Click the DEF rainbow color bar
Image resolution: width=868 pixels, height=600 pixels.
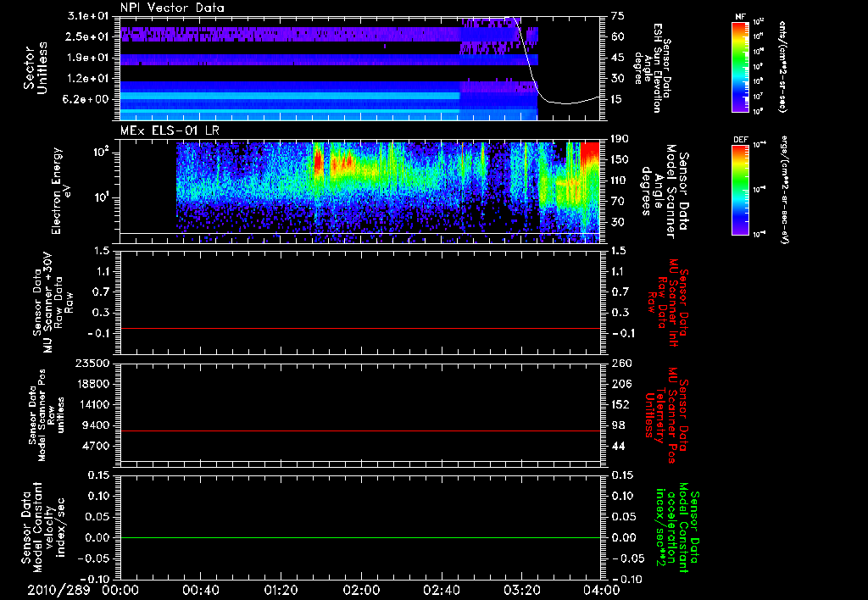click(x=740, y=190)
